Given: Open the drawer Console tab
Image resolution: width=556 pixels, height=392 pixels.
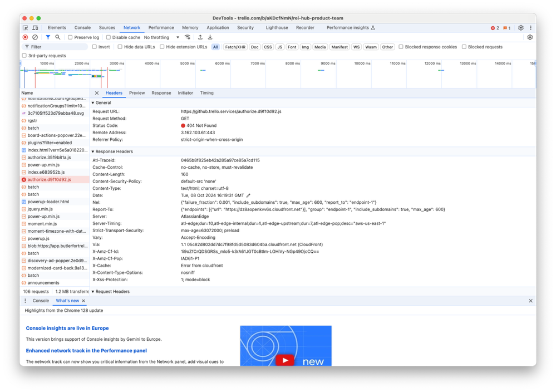Looking at the screenshot, I should click(41, 301).
